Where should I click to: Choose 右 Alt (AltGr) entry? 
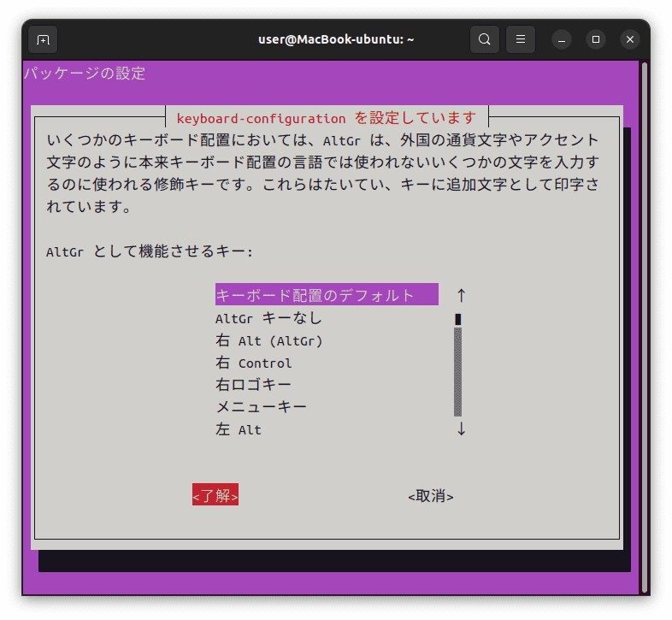[x=268, y=341]
